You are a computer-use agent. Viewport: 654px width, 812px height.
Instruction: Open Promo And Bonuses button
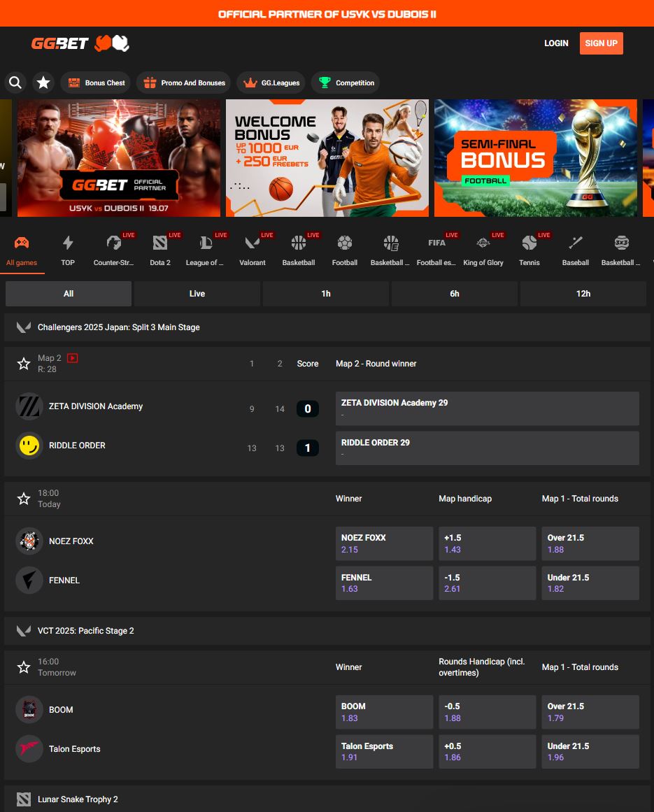[x=183, y=83]
